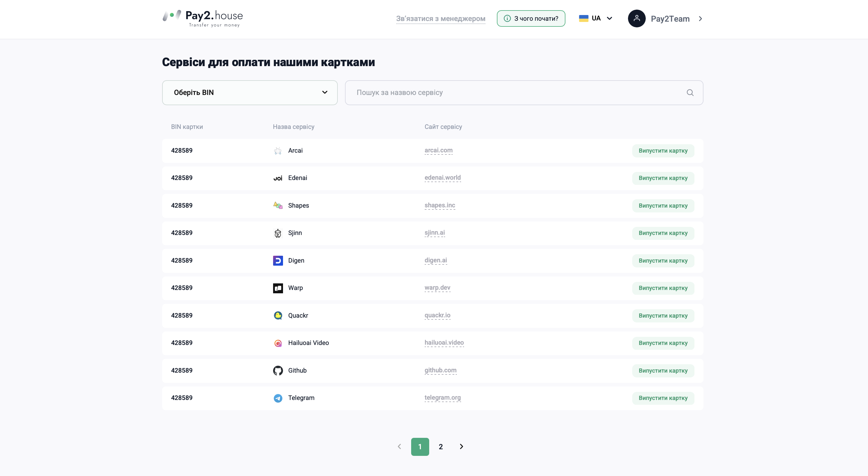Go to the next page arrow

click(461, 446)
